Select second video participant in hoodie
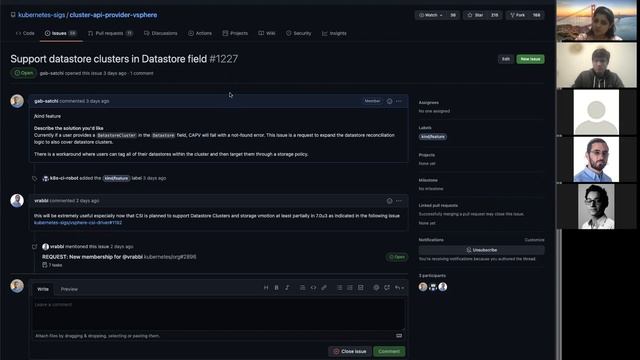 (x=596, y=65)
